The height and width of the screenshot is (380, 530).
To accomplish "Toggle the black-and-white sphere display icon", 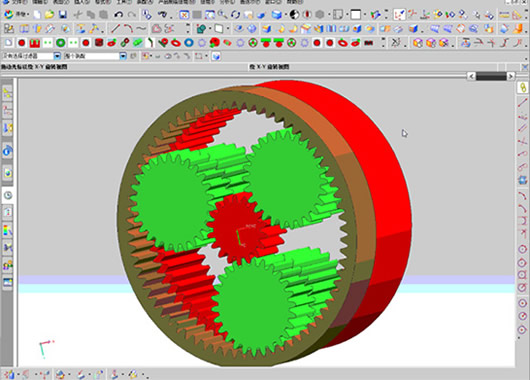I will tap(294, 15).
